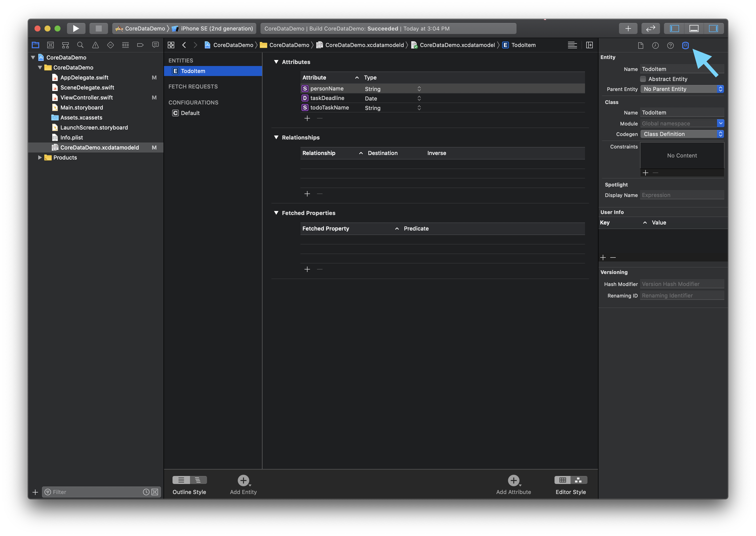Collapse the Fetched Properties section

pyautogui.click(x=276, y=213)
